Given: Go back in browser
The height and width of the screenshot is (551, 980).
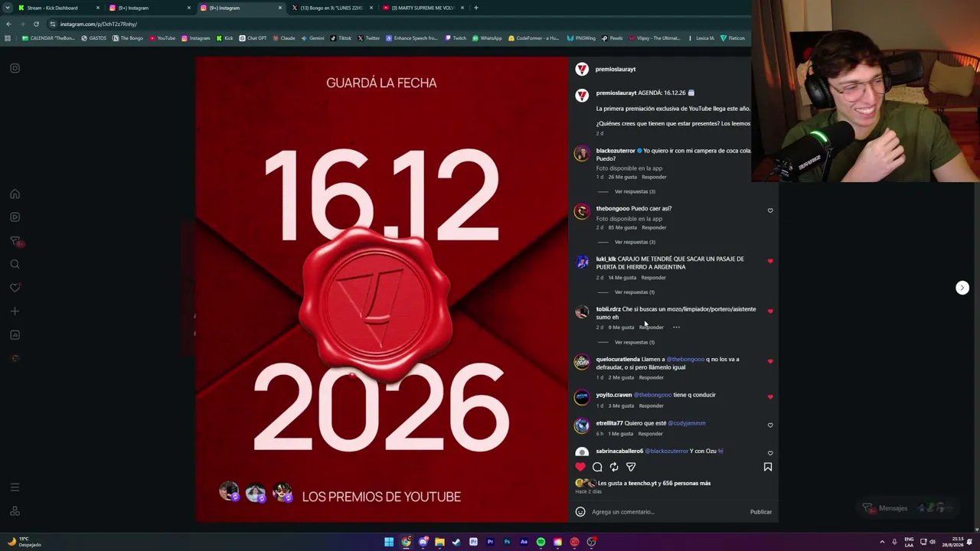Looking at the screenshot, I should point(8,24).
